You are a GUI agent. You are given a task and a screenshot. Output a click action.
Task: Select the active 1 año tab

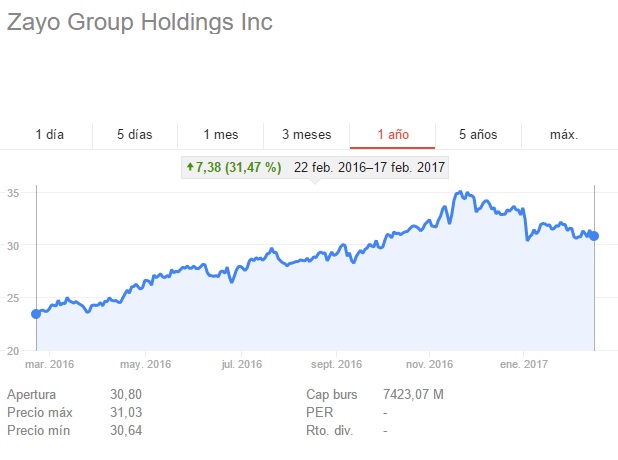(x=392, y=134)
